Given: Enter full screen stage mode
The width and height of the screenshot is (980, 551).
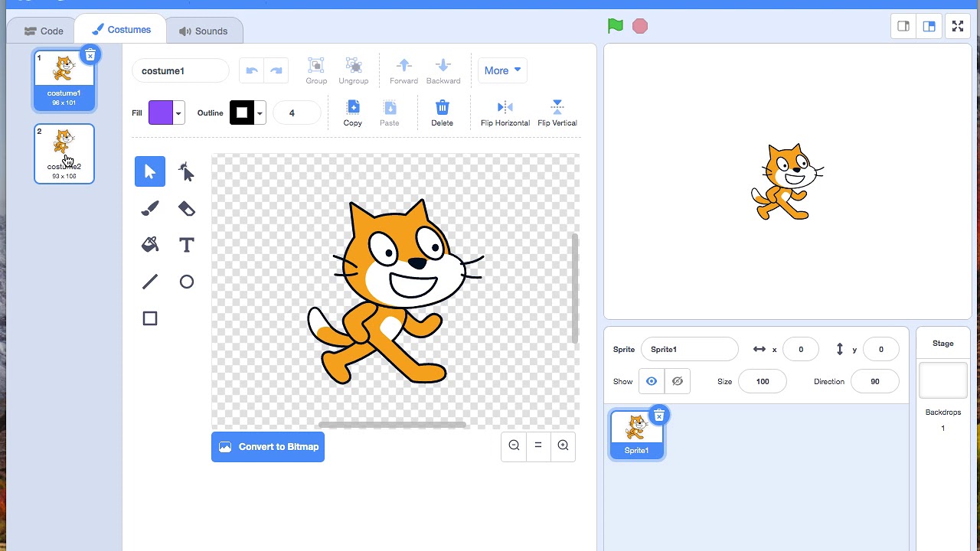Looking at the screenshot, I should pos(958,26).
